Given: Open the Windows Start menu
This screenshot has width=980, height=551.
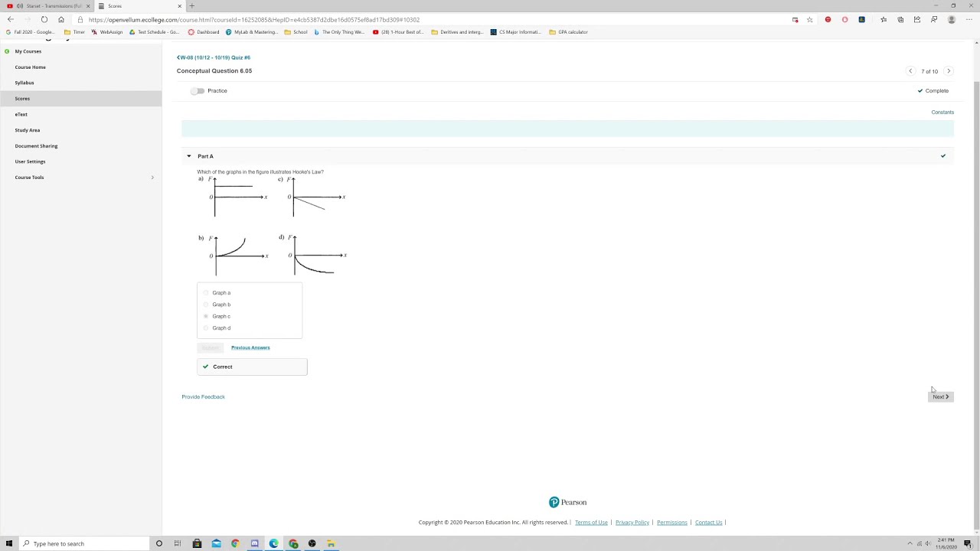Looking at the screenshot, I should click(9, 543).
